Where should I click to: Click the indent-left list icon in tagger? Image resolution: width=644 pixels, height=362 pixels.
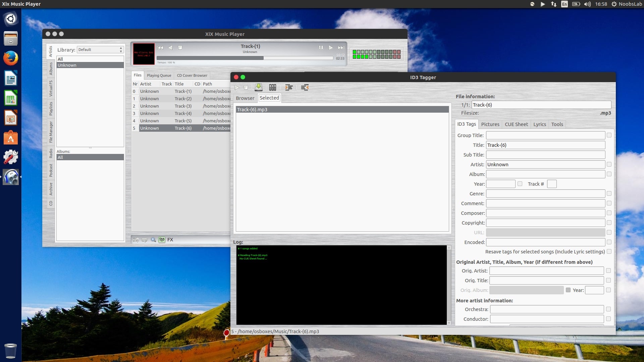305,87
